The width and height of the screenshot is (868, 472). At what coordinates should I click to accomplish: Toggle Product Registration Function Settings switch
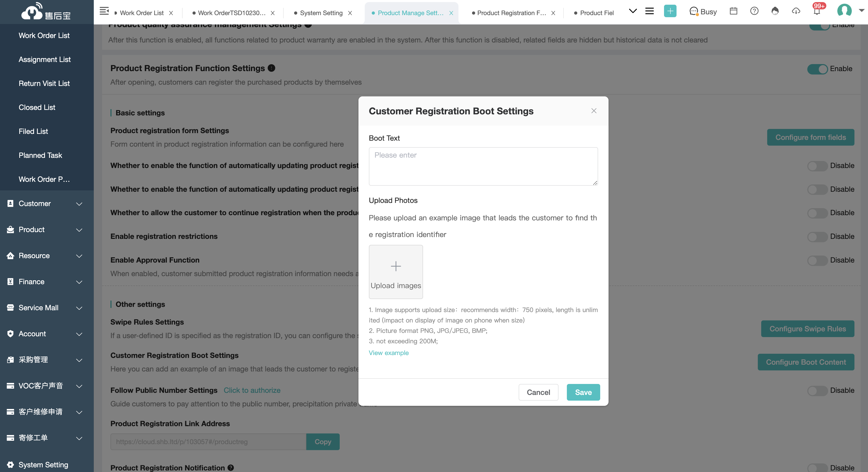817,69
